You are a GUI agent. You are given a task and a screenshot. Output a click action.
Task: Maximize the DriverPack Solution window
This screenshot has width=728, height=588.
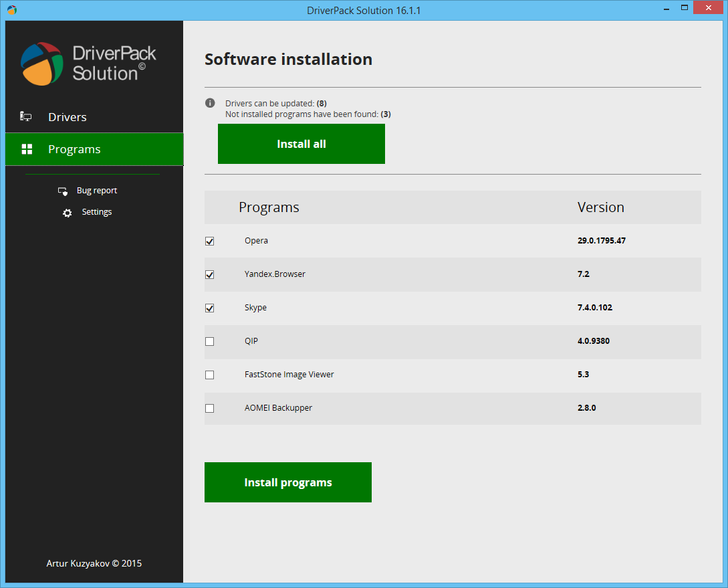pos(684,8)
